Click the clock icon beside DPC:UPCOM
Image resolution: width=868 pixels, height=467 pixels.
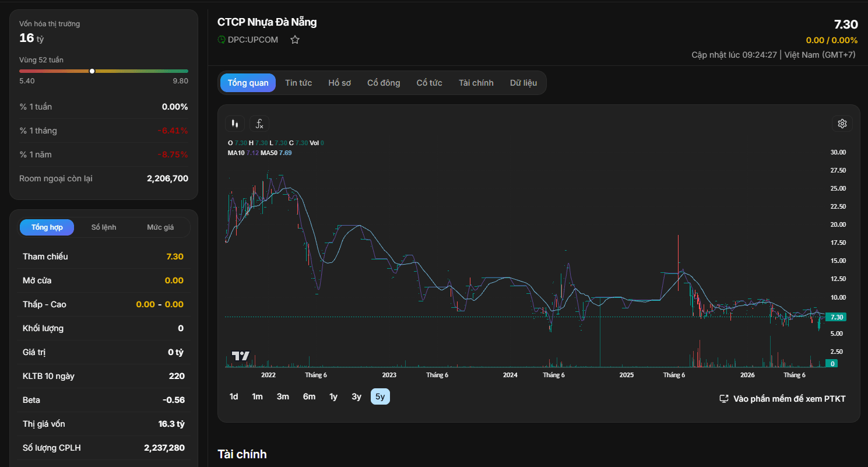[222, 40]
